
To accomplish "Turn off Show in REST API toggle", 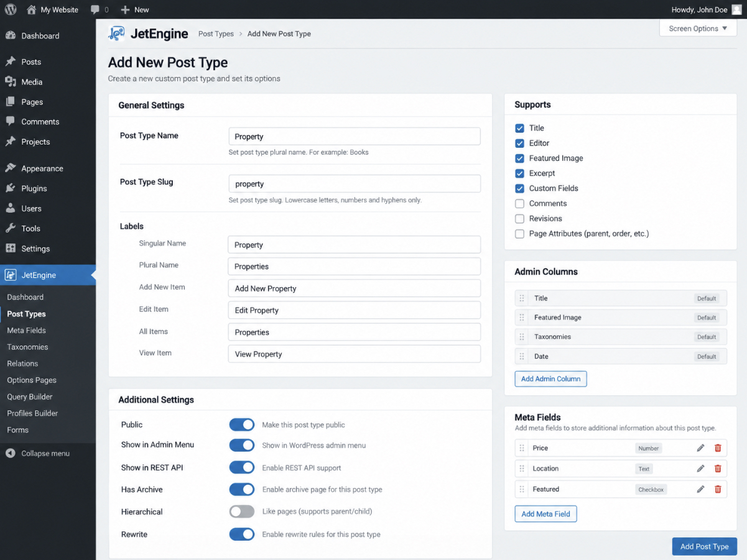I will pos(242,467).
